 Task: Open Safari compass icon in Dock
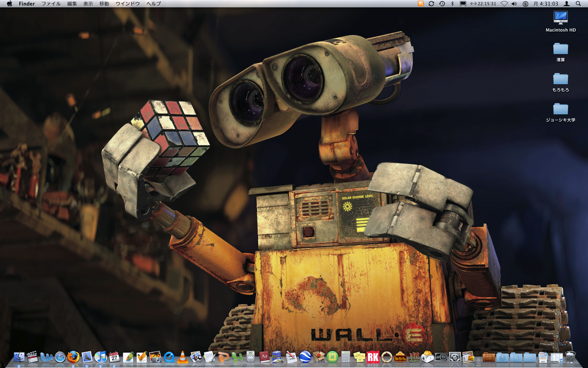[x=60, y=357]
